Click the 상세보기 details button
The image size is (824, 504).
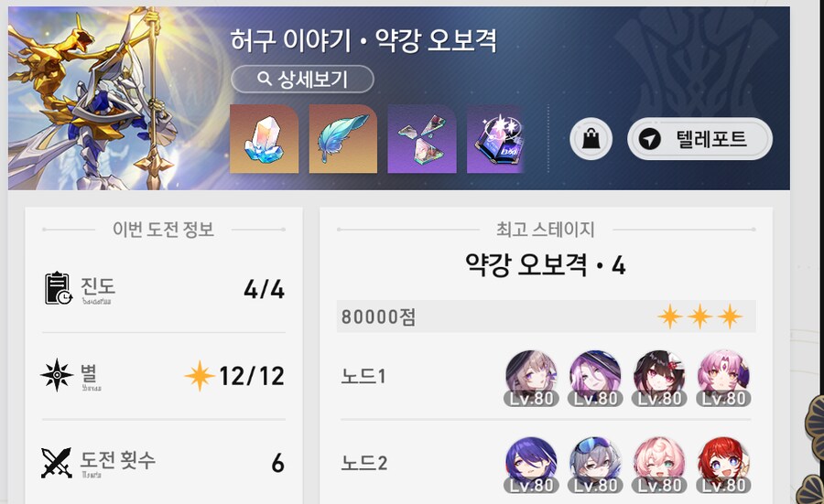[x=302, y=80]
